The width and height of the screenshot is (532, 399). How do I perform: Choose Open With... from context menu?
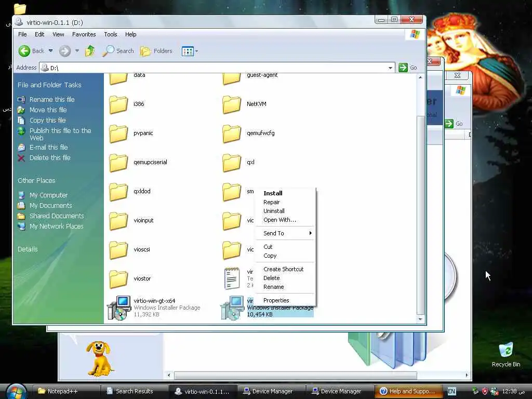[x=285, y=220]
